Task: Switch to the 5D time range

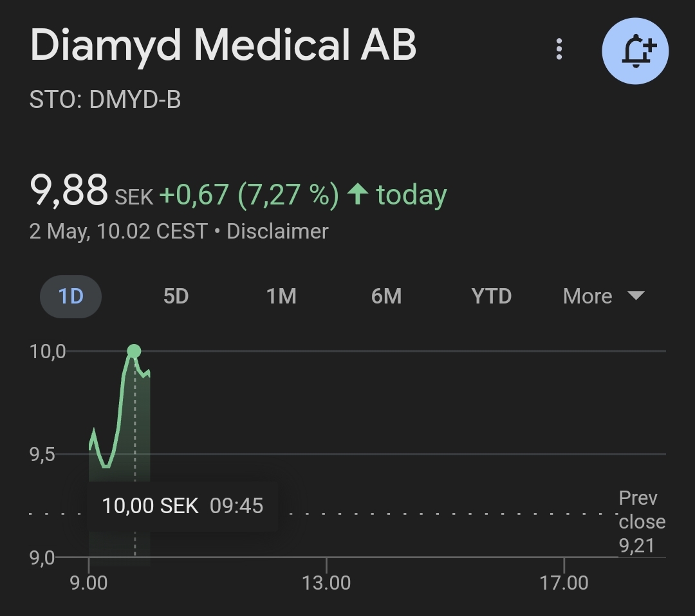Action: point(176,296)
